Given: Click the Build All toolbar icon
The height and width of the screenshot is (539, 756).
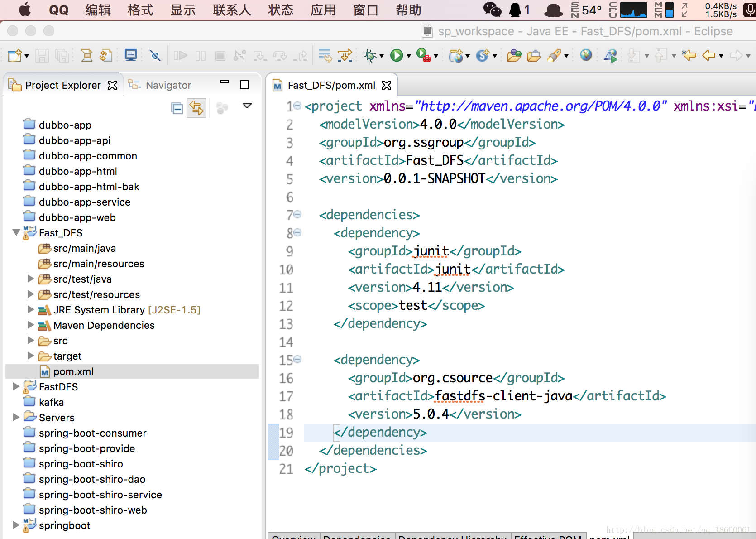Looking at the screenshot, I should tap(86, 55).
